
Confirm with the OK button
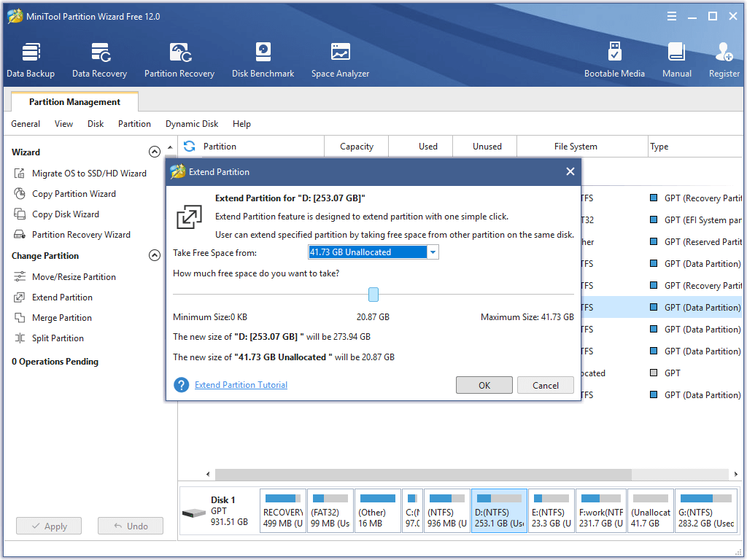pyautogui.click(x=484, y=385)
